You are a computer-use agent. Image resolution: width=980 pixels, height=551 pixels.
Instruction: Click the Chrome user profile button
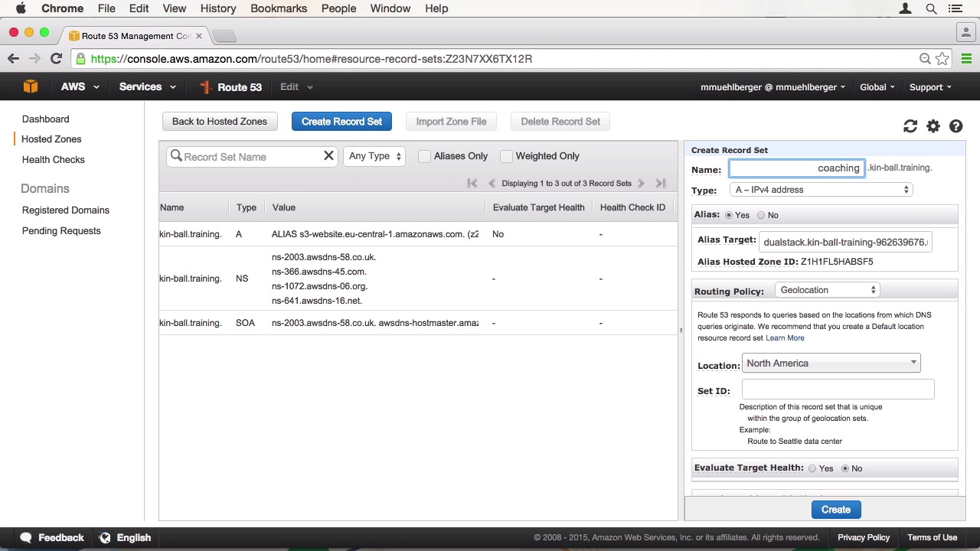coord(966,32)
